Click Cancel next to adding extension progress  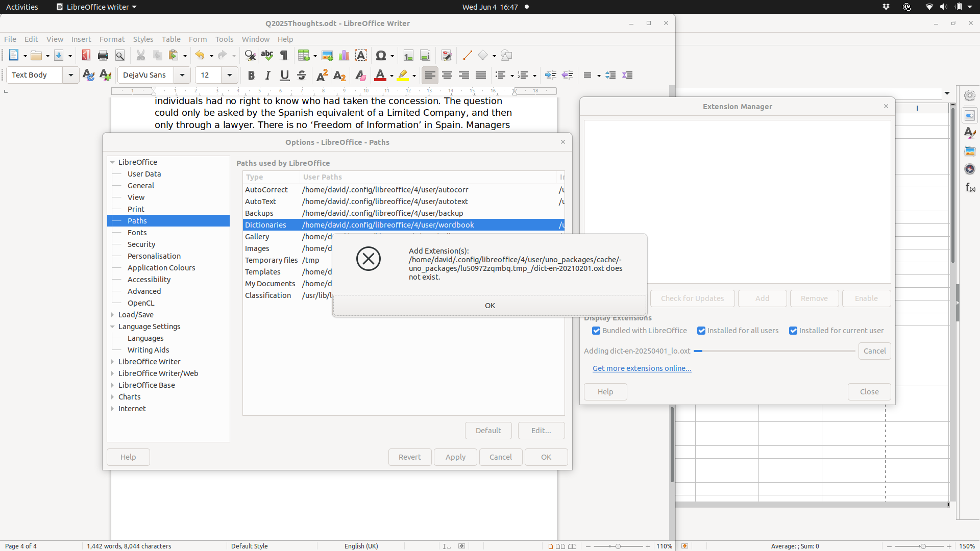(874, 351)
